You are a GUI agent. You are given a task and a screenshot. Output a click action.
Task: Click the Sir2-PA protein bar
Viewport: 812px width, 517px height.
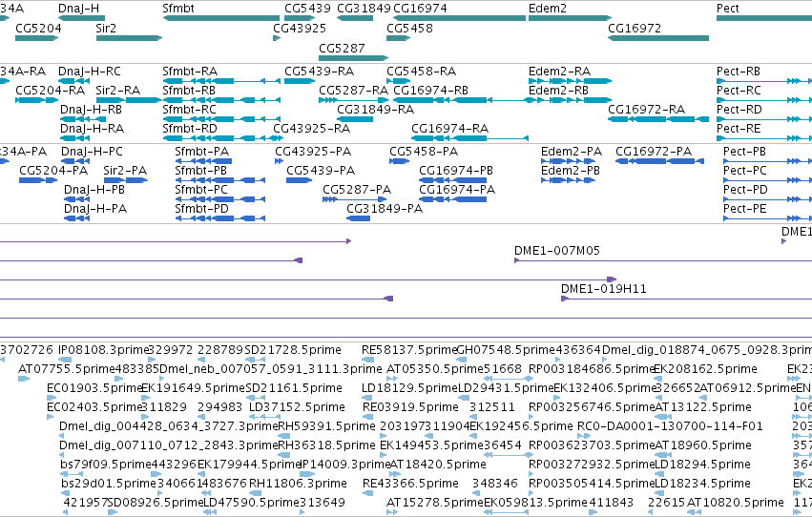pos(125,180)
